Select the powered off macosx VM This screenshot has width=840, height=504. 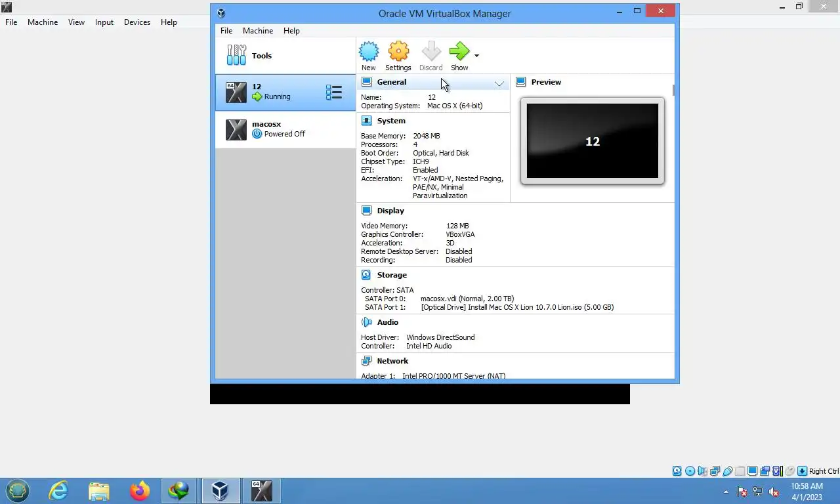(x=285, y=129)
